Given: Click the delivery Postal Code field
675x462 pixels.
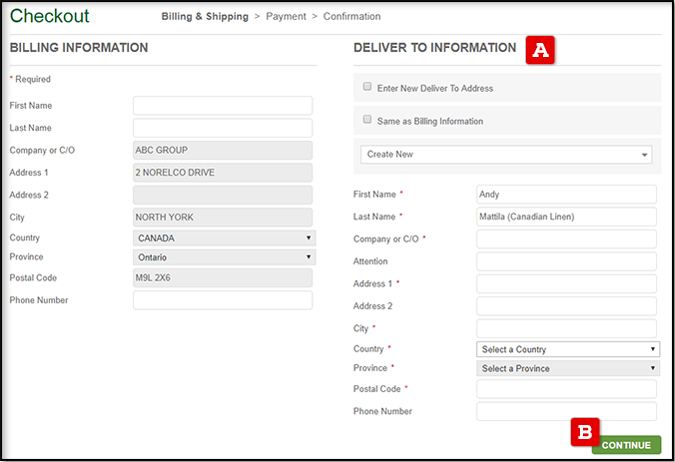Looking at the screenshot, I should (567, 389).
